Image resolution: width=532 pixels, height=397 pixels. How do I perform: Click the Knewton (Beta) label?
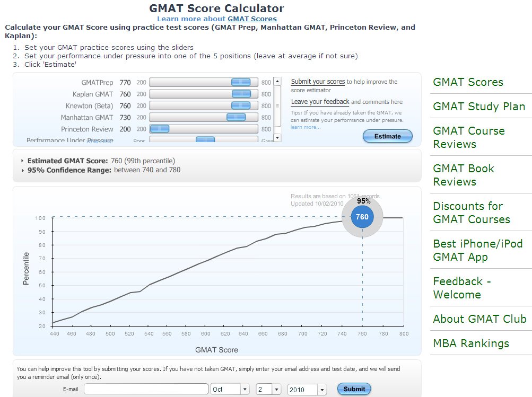(89, 106)
